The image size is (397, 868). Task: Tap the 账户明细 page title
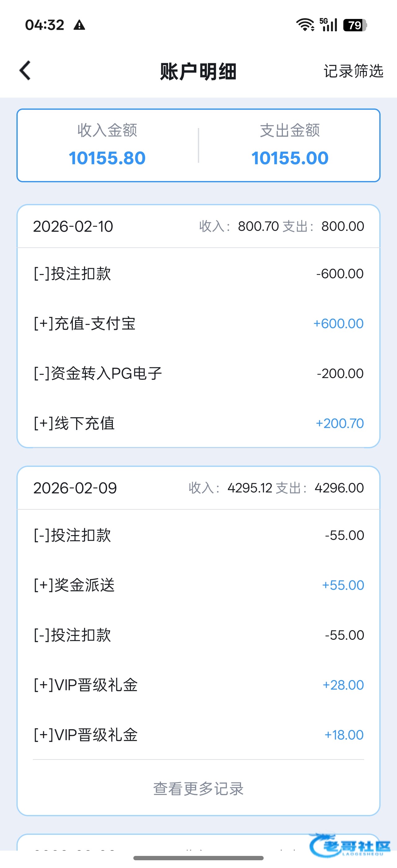(x=198, y=71)
